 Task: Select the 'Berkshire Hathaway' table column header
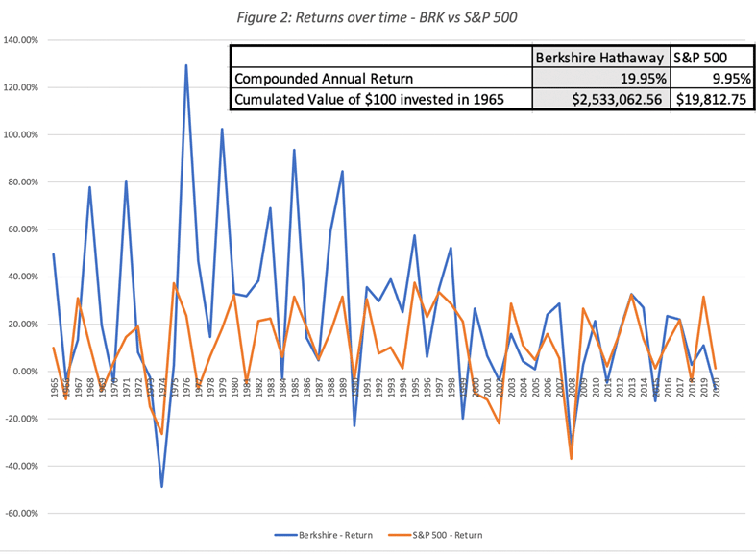(x=597, y=57)
